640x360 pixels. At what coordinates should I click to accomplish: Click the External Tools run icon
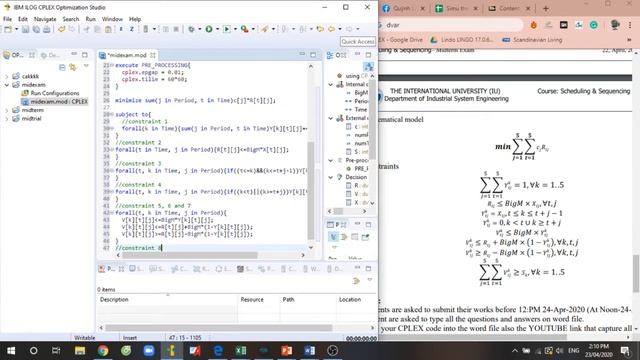[x=244, y=29]
